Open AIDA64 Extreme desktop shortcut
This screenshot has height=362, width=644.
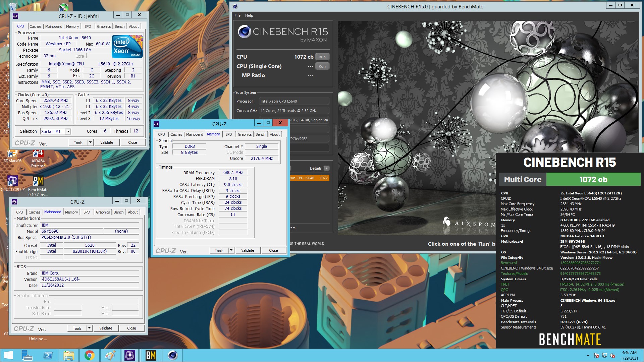coord(38,158)
